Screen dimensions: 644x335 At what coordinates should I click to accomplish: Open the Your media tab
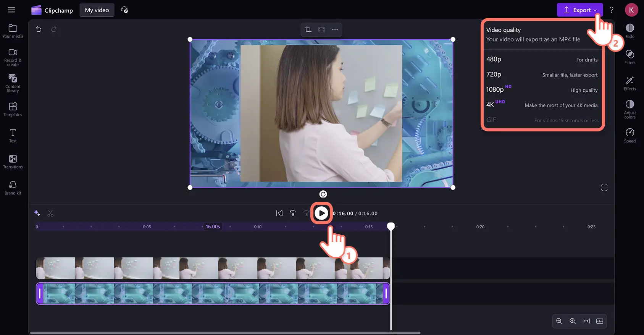coord(13,31)
